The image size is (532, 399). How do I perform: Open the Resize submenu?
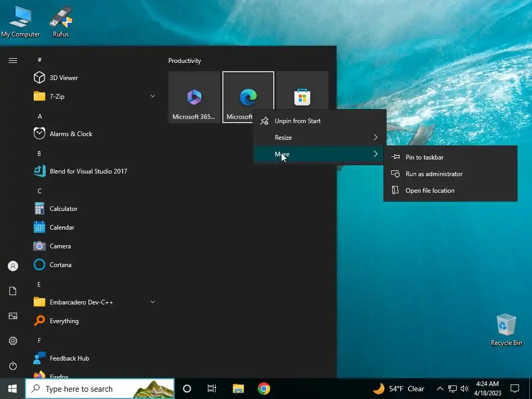point(320,137)
